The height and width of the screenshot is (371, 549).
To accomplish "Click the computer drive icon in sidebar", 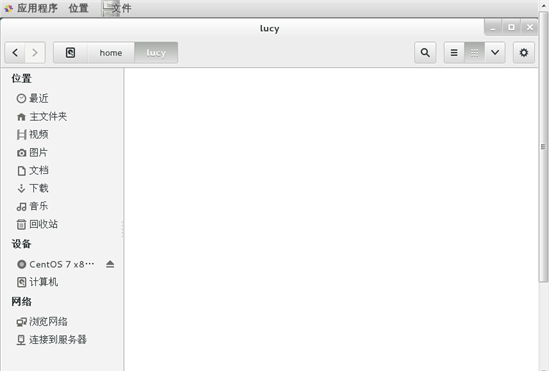I will pyautogui.click(x=21, y=282).
